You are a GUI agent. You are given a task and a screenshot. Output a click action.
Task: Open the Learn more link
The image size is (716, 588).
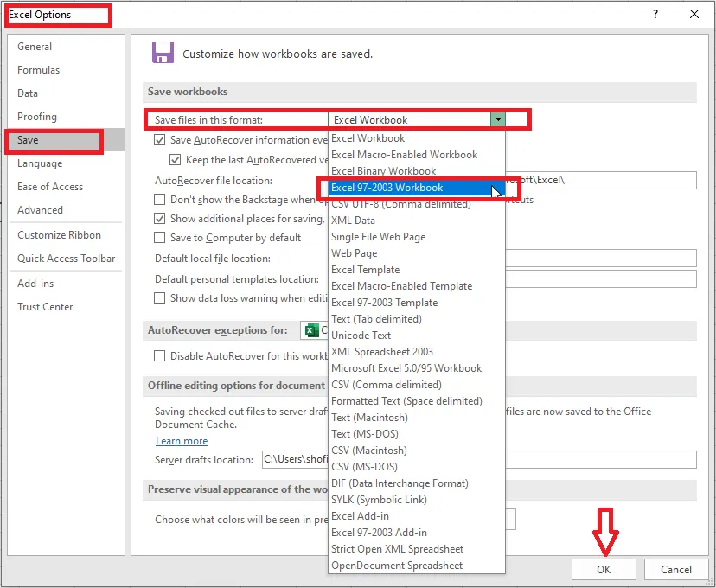coord(182,441)
